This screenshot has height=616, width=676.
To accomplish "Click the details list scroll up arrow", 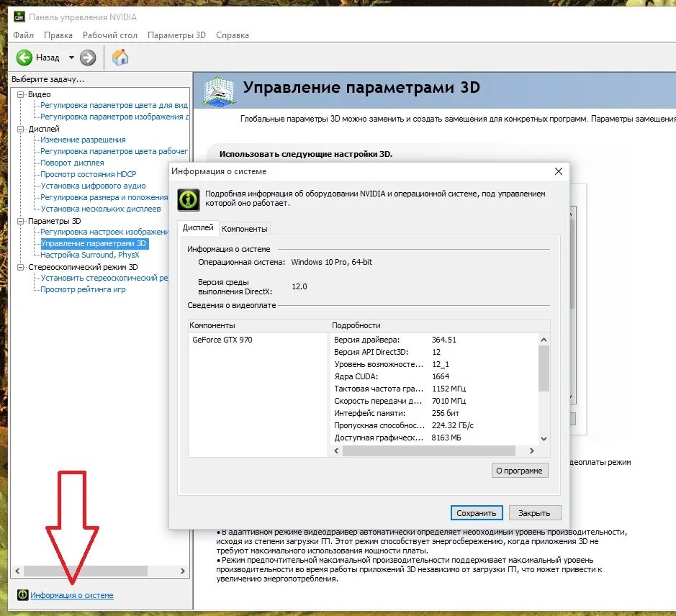I will click(544, 340).
